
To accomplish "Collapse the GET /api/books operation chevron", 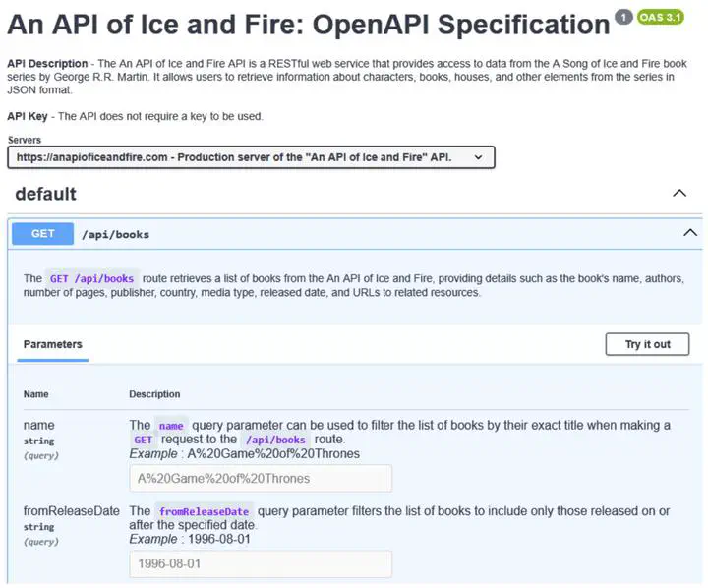I will click(x=690, y=233).
